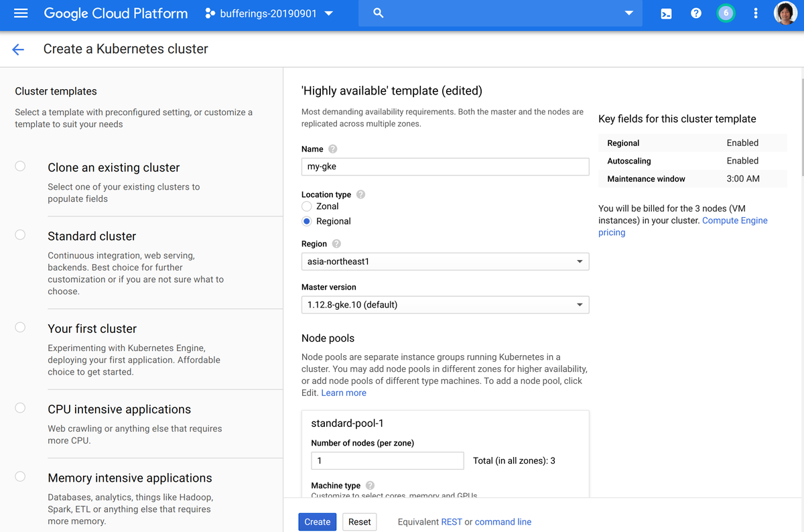804x532 pixels.
Task: Open the help question mark icon
Action: (696, 13)
